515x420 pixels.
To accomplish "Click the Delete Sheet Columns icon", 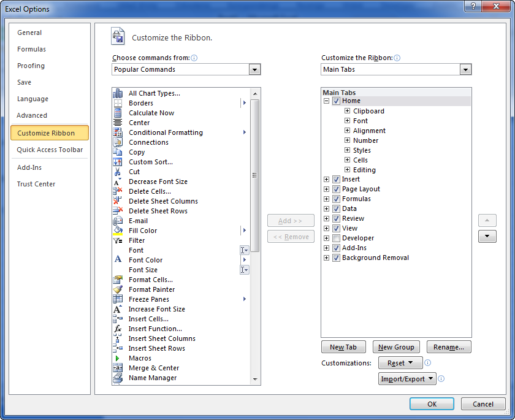I will [x=118, y=201].
